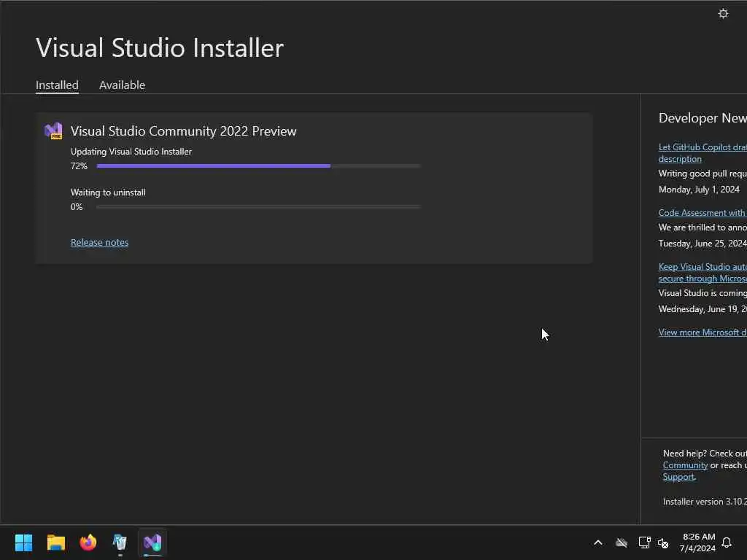
Task: Click the Visual Studio Community Preview product icon
Action: click(53, 131)
